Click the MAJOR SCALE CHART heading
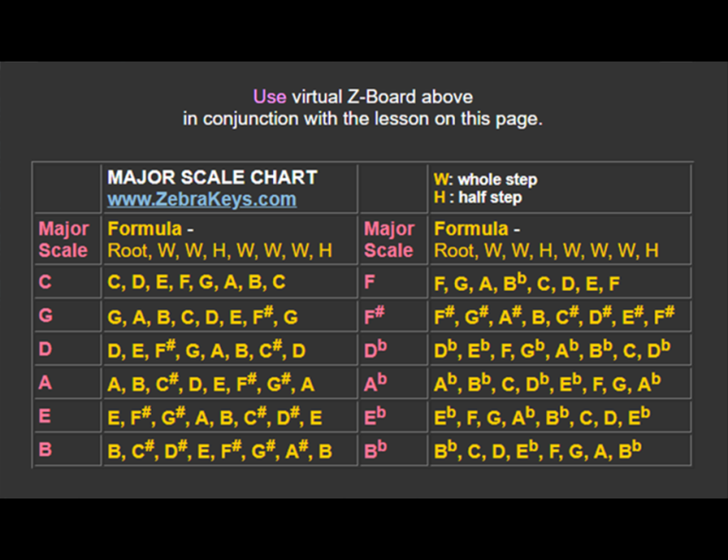 point(211,177)
